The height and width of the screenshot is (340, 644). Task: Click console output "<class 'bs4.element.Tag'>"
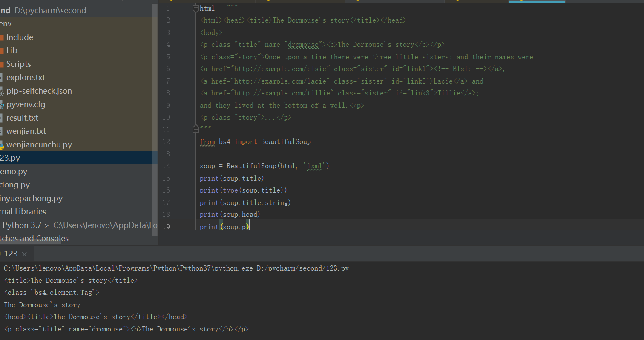tap(52, 293)
